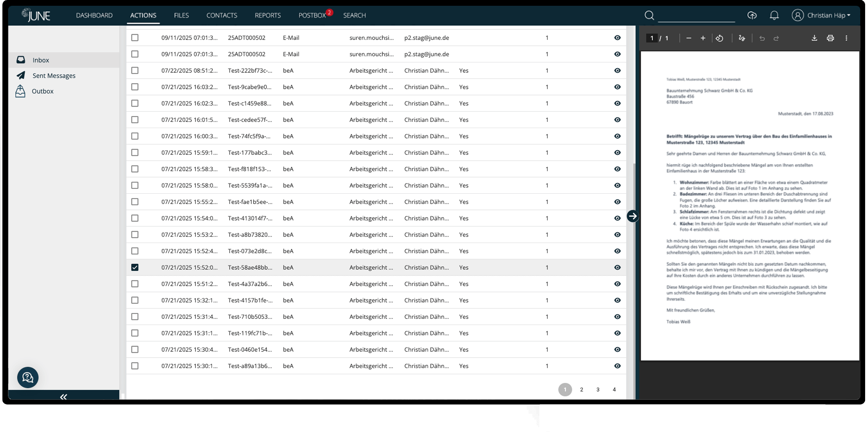Open the Postbox tab
The height and width of the screenshot is (432, 868).
312,15
